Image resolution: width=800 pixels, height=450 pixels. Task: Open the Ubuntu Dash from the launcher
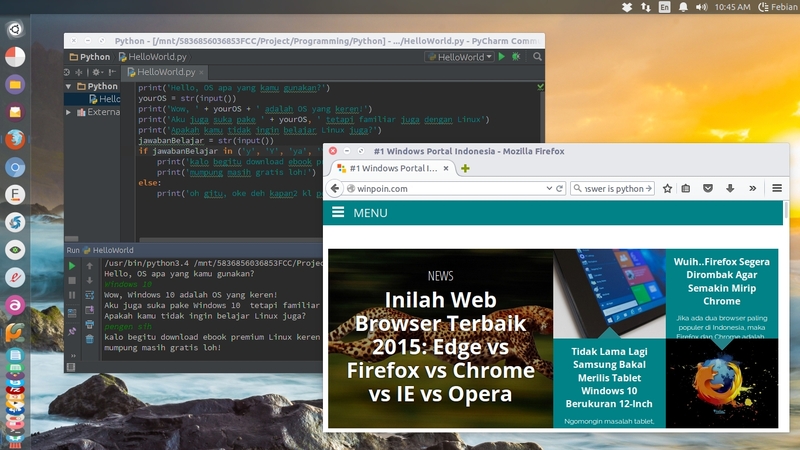coord(15,29)
